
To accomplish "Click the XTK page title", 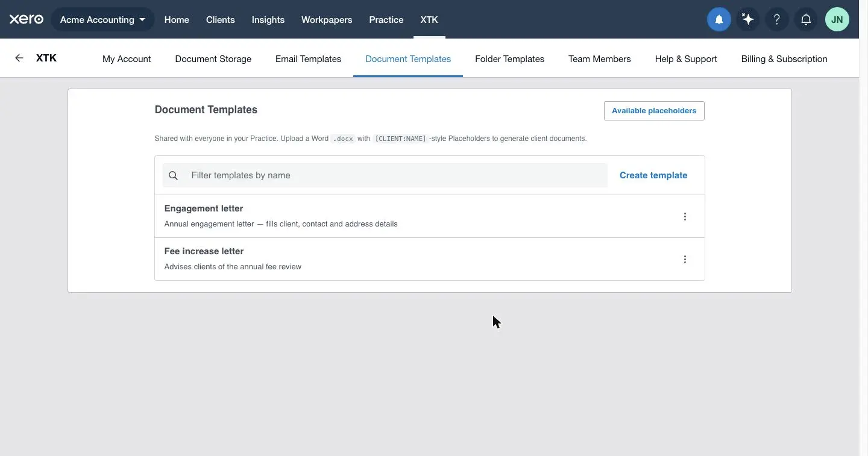I will (46, 58).
